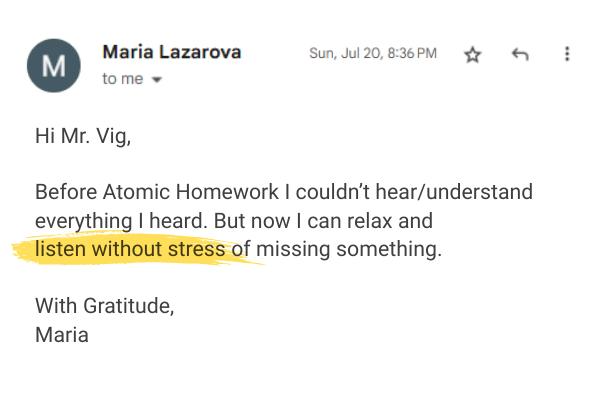Click the reply arrow icon
Screen dimensions: 600x402
(519, 55)
